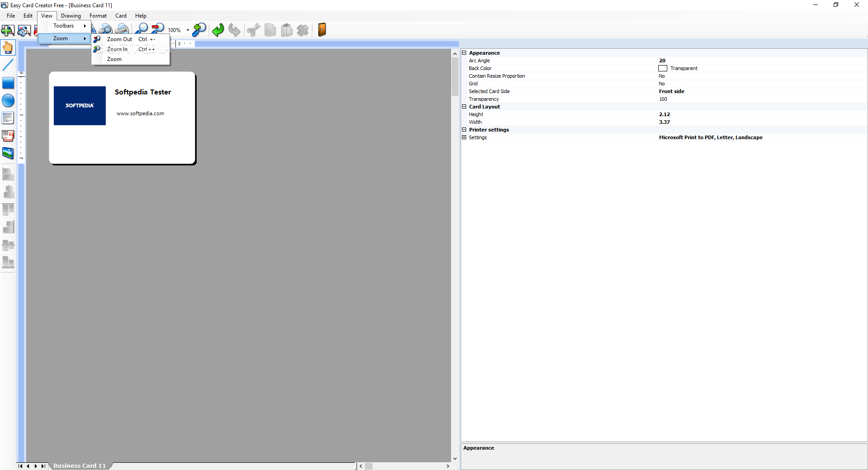Choose Zoom In from the submenu
868x470 pixels.
[x=131, y=49]
